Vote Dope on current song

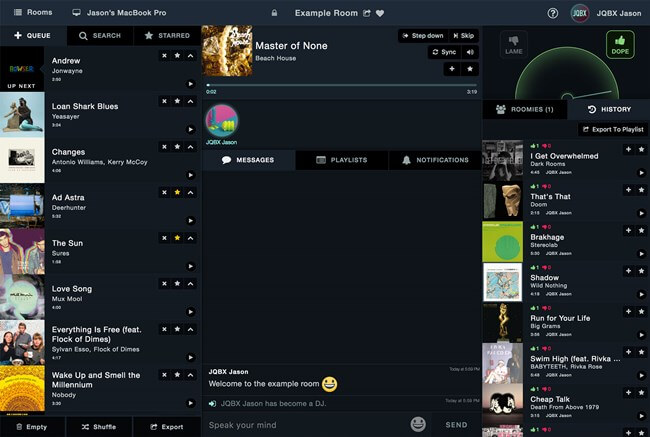coord(620,44)
